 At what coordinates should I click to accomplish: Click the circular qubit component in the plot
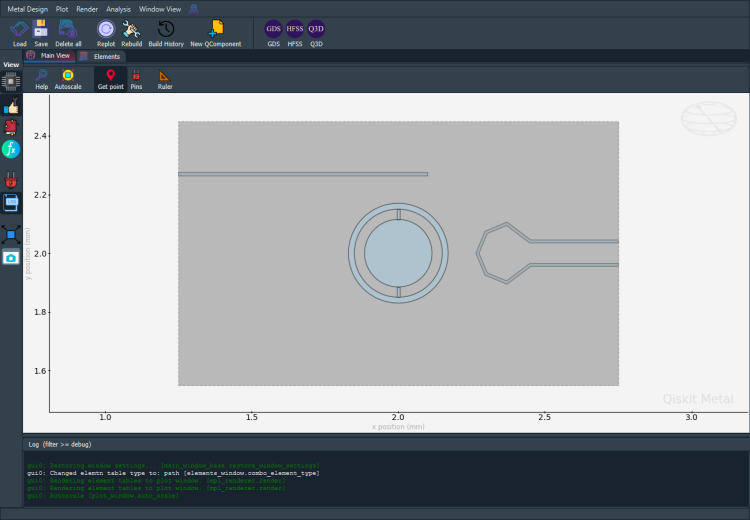coord(398,253)
